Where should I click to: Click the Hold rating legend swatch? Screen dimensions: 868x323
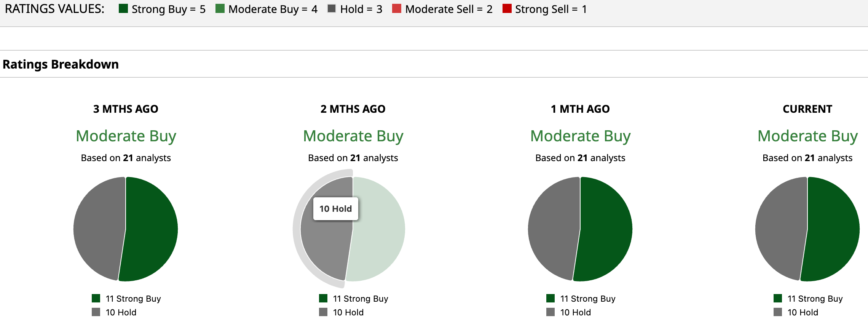click(x=332, y=8)
